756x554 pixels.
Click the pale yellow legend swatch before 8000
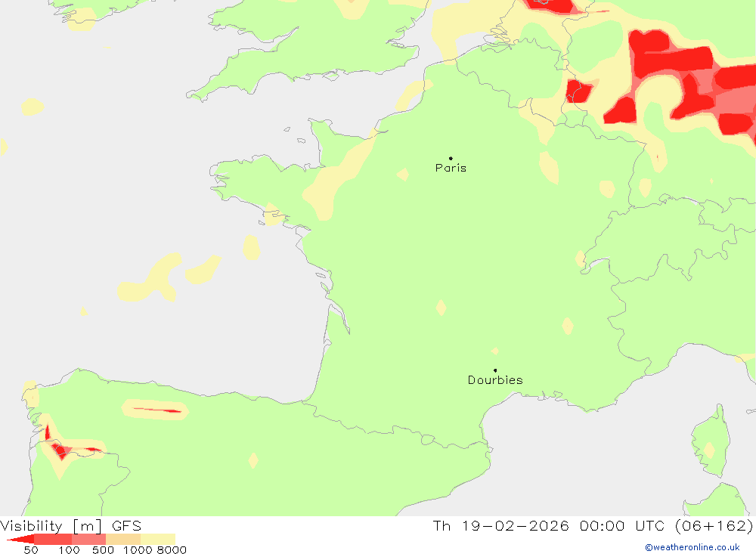pos(158,539)
